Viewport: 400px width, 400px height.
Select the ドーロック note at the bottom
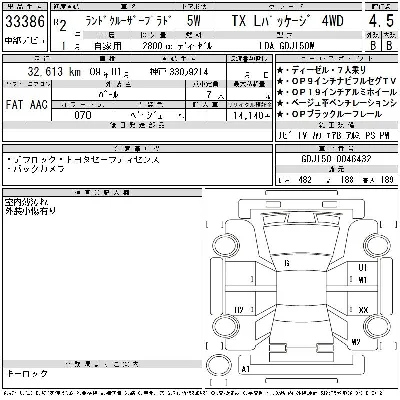coord(28,374)
